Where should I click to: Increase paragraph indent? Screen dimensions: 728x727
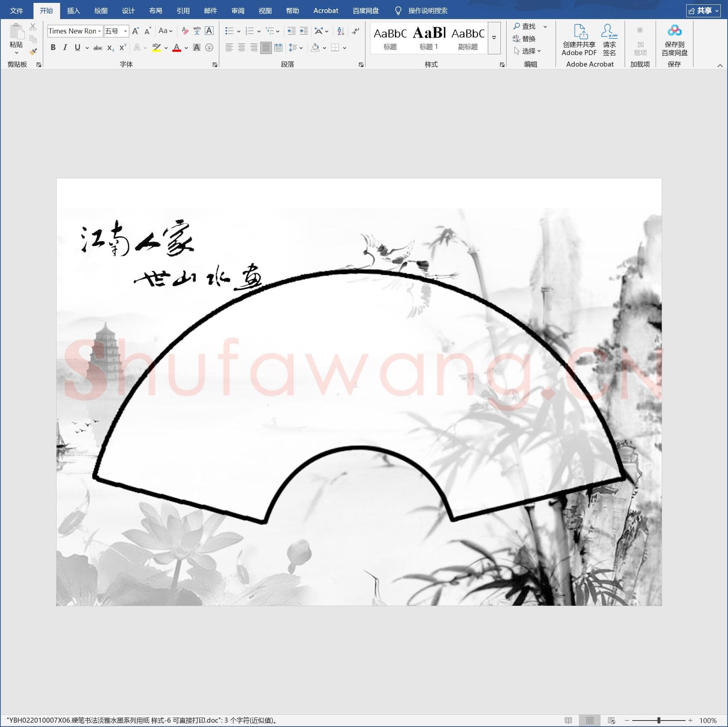point(304,31)
